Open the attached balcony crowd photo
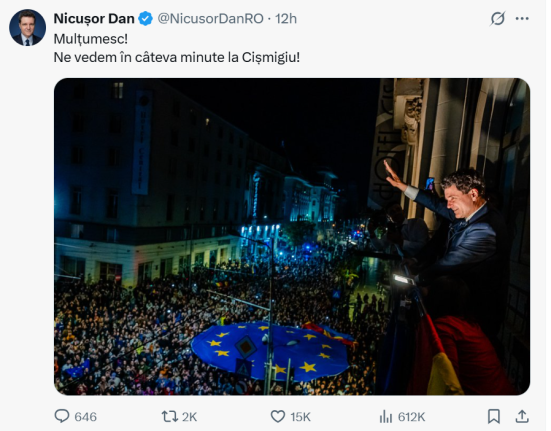 pyautogui.click(x=292, y=236)
